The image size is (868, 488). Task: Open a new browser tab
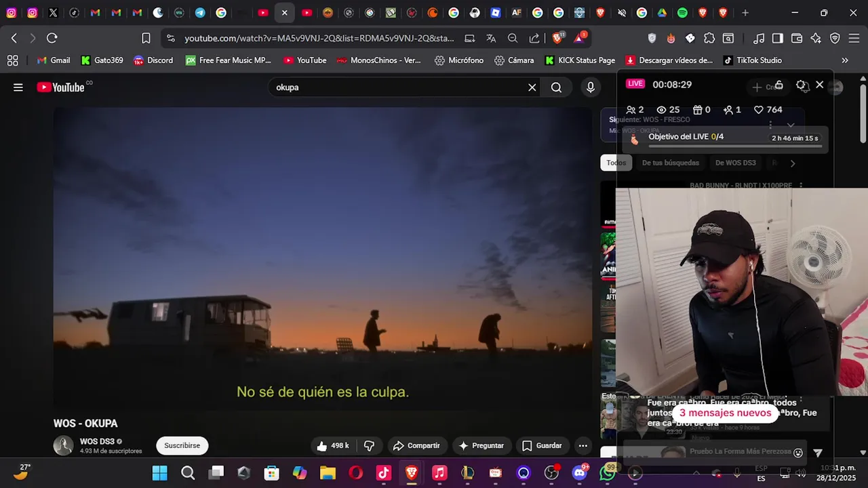[745, 13]
